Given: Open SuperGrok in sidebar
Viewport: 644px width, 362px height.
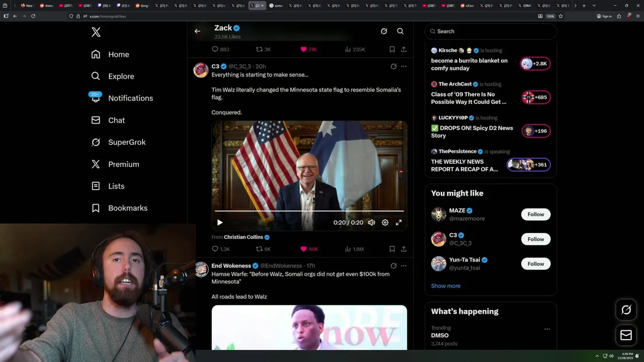Looking at the screenshot, I should point(118,142).
